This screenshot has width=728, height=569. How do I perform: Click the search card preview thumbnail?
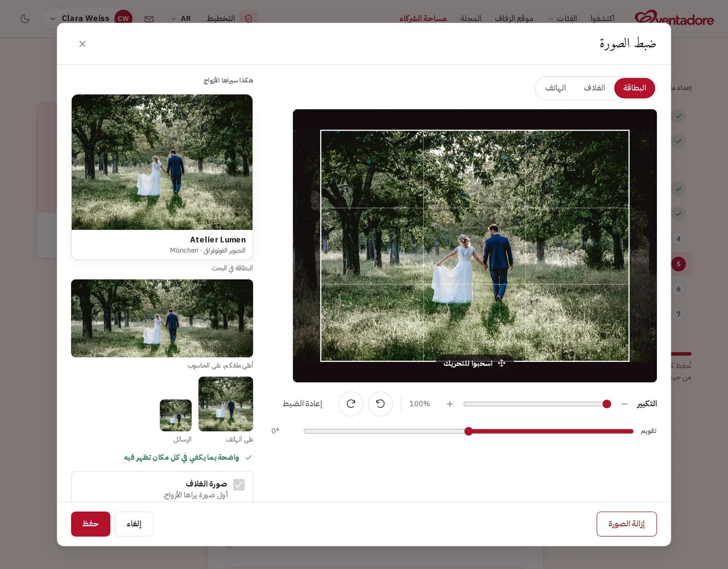(162, 162)
